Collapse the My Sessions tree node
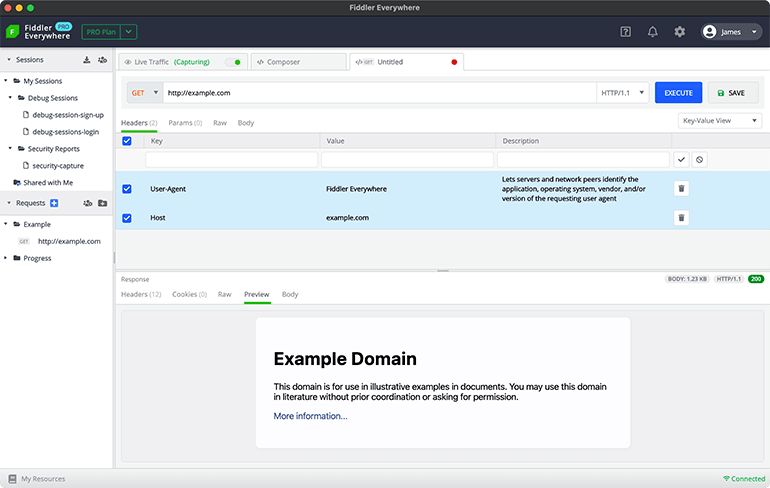This screenshot has height=488, width=770. pos(6,81)
